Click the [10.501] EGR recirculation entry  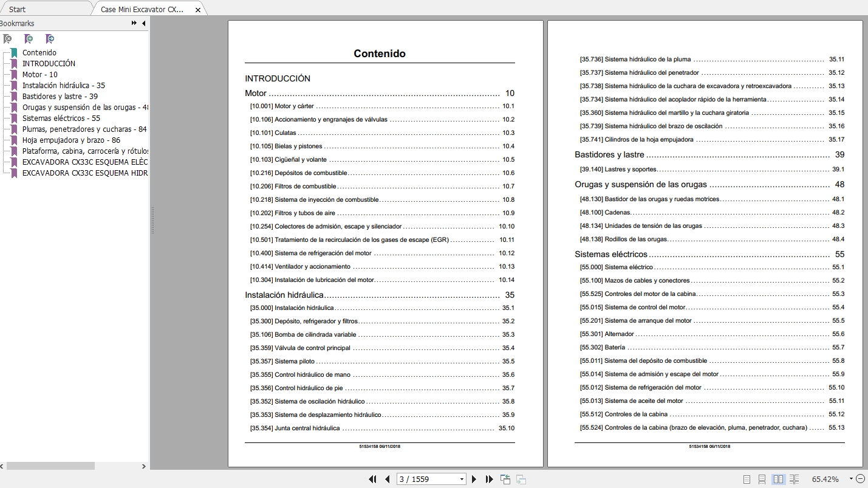pyautogui.click(x=382, y=240)
